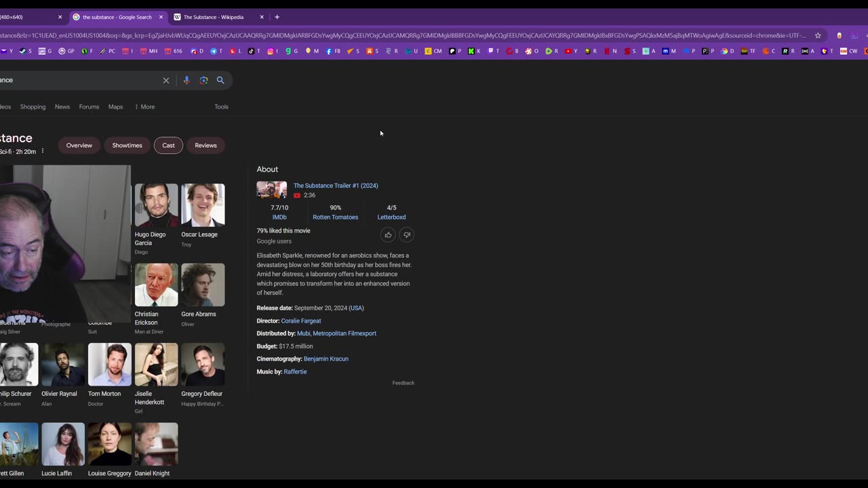Open Gore Abrams cast photo
Viewport: 868px width, 488px height.
point(203,285)
